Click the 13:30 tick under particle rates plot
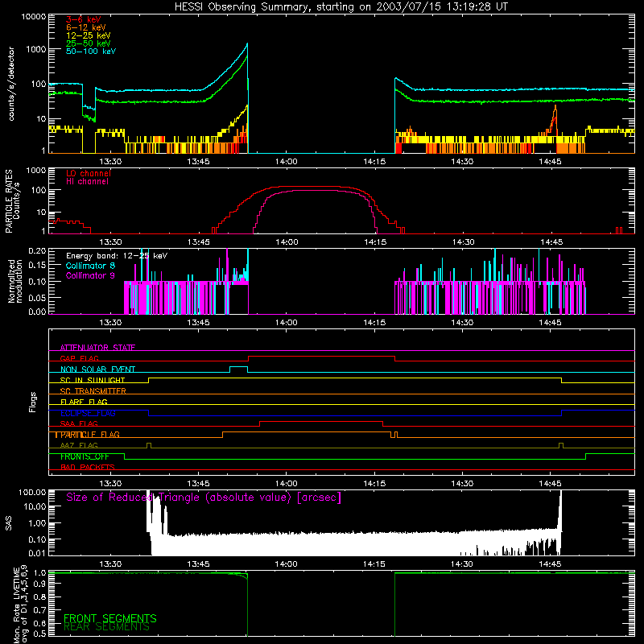 (x=110, y=242)
